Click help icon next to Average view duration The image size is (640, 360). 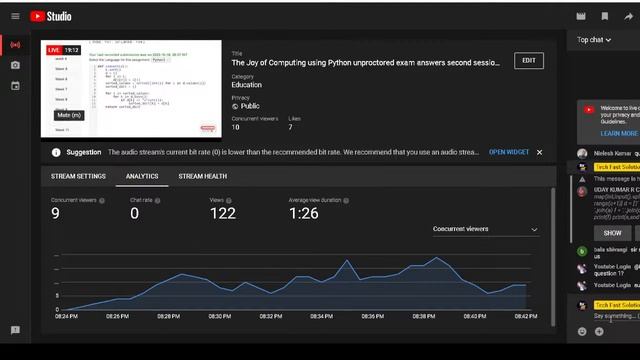[346, 200]
